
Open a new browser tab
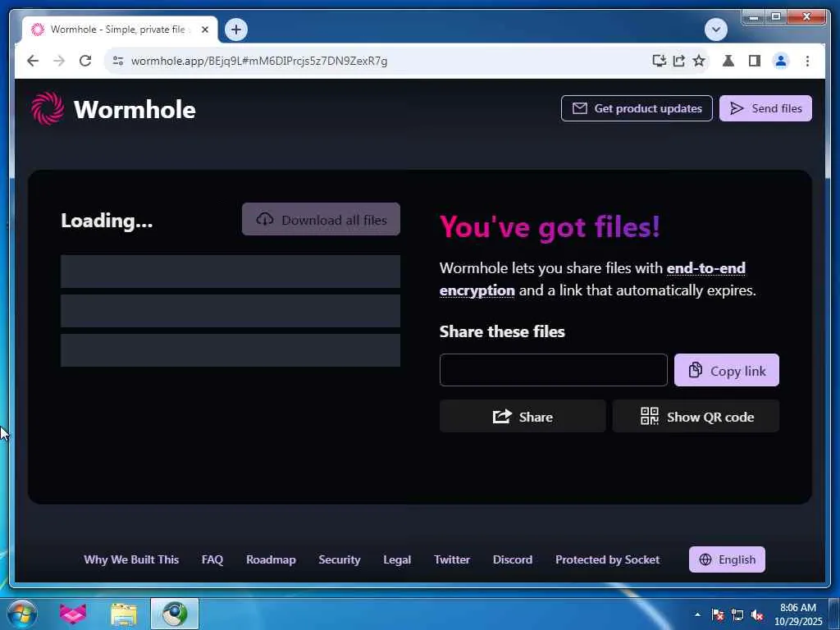[x=236, y=30]
